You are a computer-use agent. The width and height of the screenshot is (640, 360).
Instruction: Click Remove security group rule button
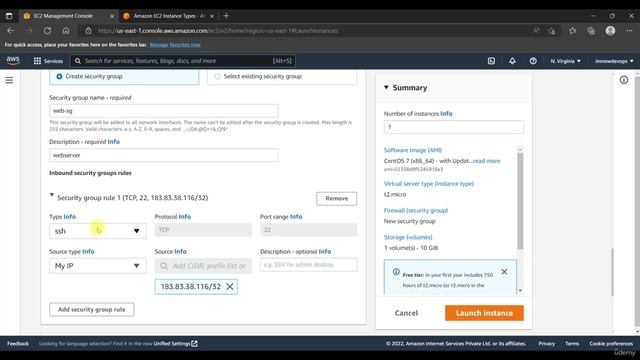click(x=336, y=198)
